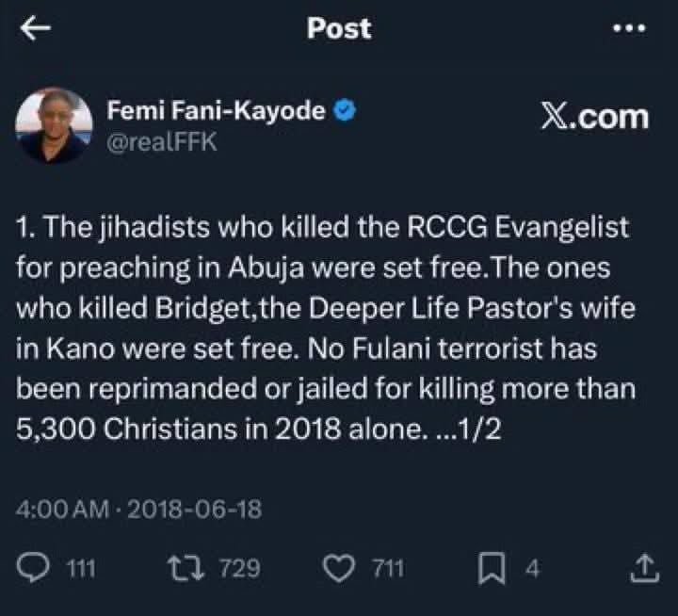Click the Post header title
The height and width of the screenshot is (616, 678).
pyautogui.click(x=339, y=28)
